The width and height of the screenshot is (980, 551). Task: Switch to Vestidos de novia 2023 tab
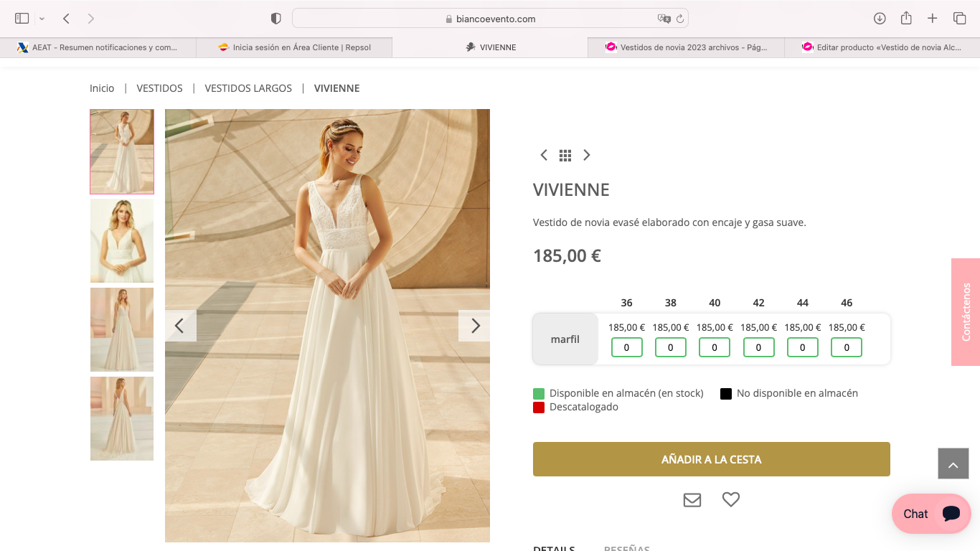[685, 47]
